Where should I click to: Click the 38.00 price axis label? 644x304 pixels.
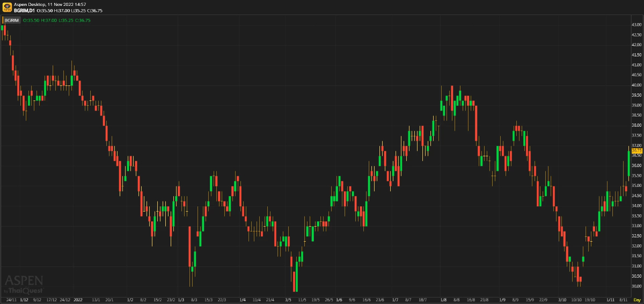coord(636,125)
